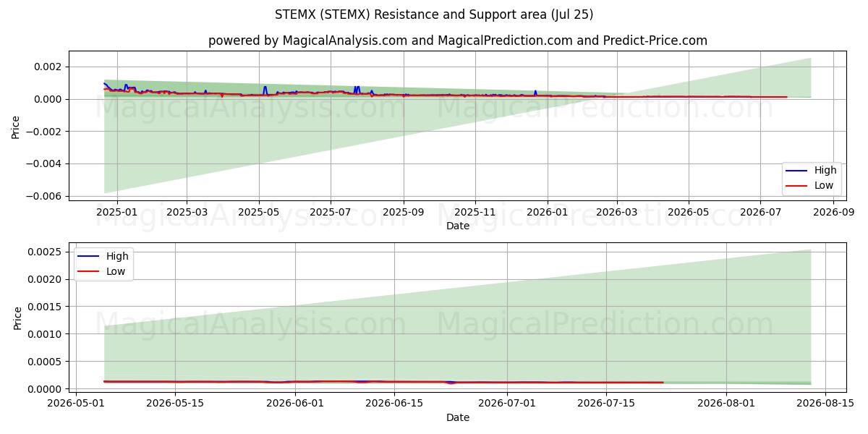Click the 'Date' x-axis label under the top chart

[458, 226]
